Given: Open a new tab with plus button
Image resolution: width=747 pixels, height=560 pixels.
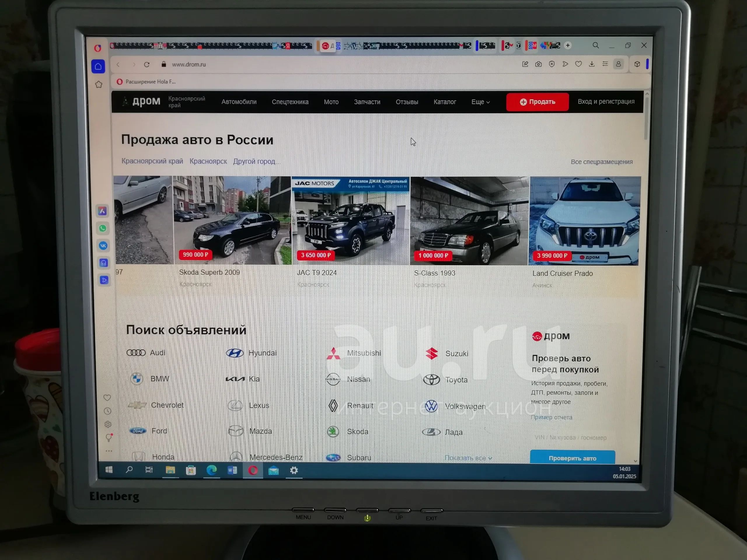Looking at the screenshot, I should click(568, 45).
